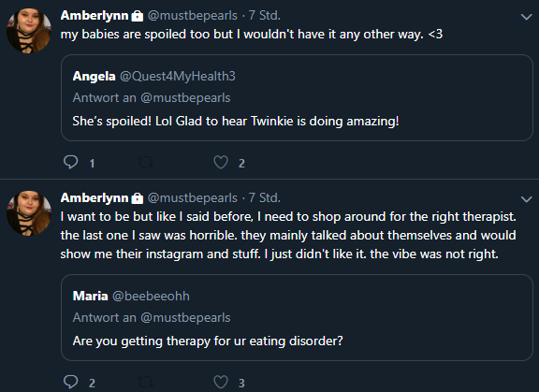Open @Quest4MyHealth3 profile handle
The image size is (539, 392).
[x=178, y=77]
